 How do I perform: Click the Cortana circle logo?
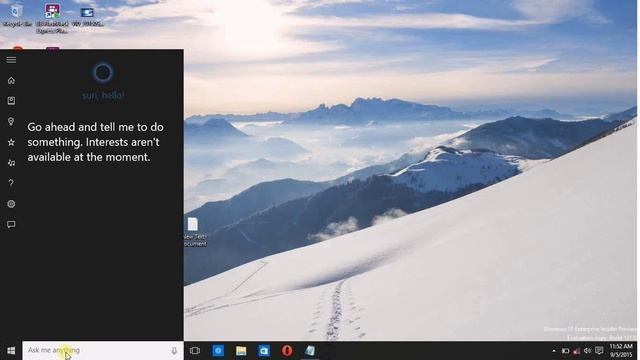102,73
